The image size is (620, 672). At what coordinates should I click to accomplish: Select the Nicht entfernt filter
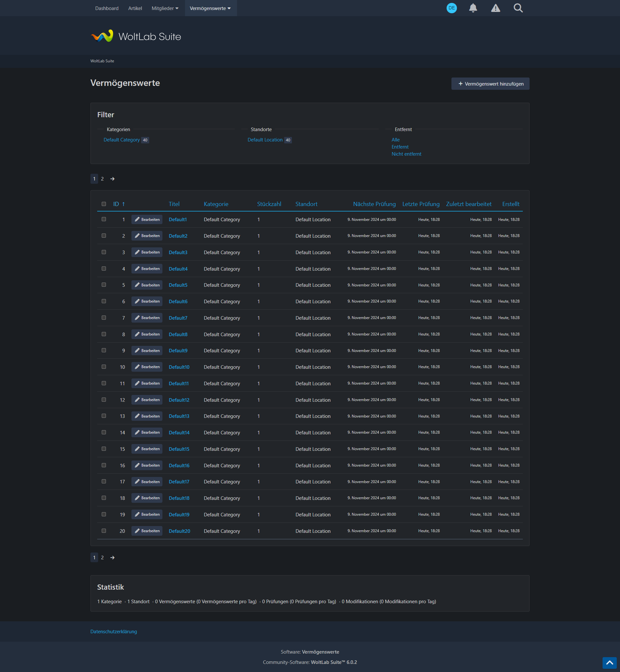[x=406, y=154]
